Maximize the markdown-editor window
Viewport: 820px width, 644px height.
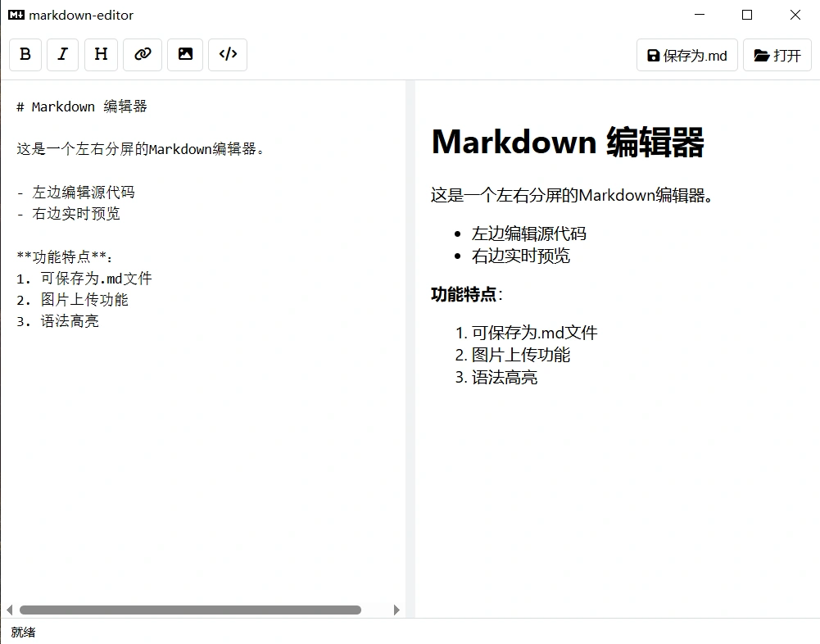point(746,15)
